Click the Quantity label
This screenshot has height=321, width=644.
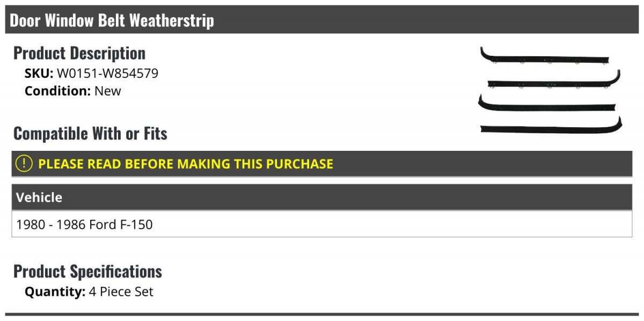[55, 292]
